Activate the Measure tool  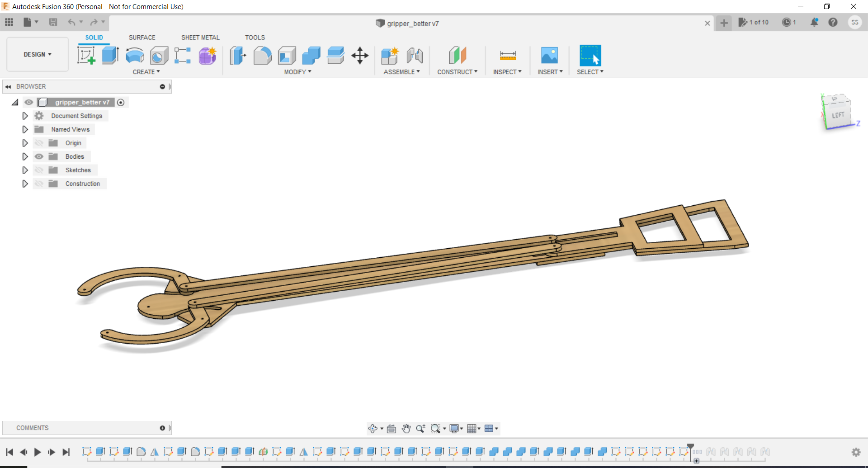coord(508,56)
